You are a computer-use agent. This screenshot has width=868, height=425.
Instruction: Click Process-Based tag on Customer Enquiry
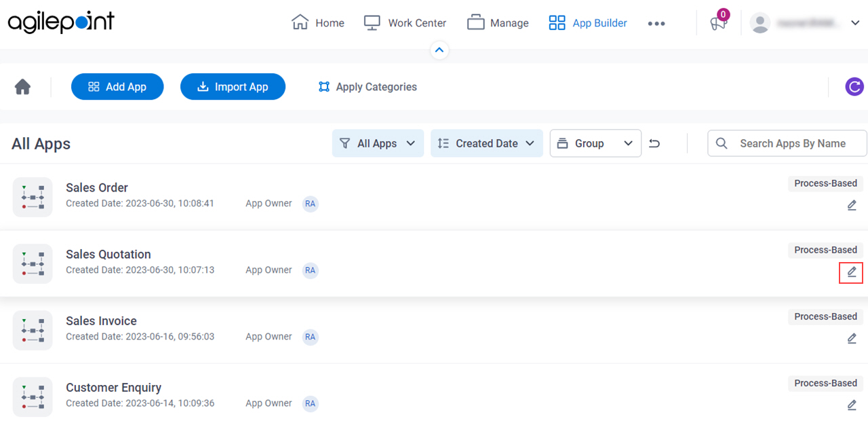pyautogui.click(x=825, y=383)
